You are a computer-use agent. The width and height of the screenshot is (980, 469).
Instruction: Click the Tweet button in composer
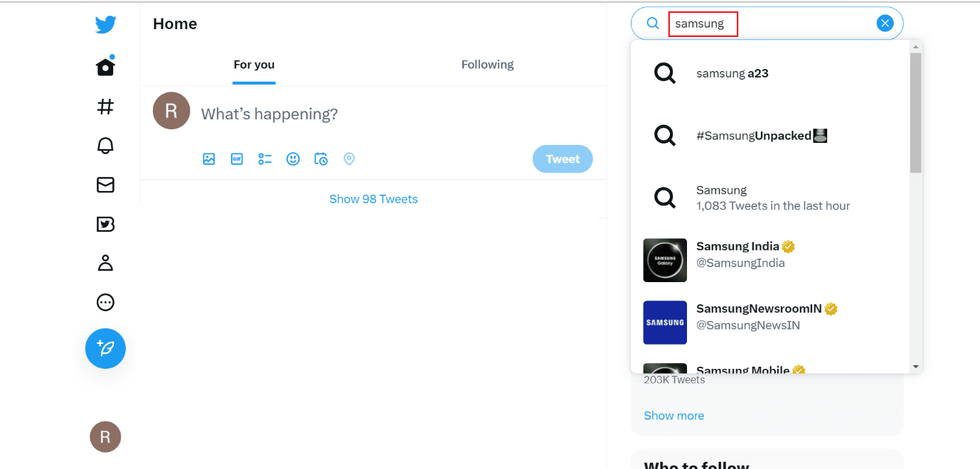(563, 159)
